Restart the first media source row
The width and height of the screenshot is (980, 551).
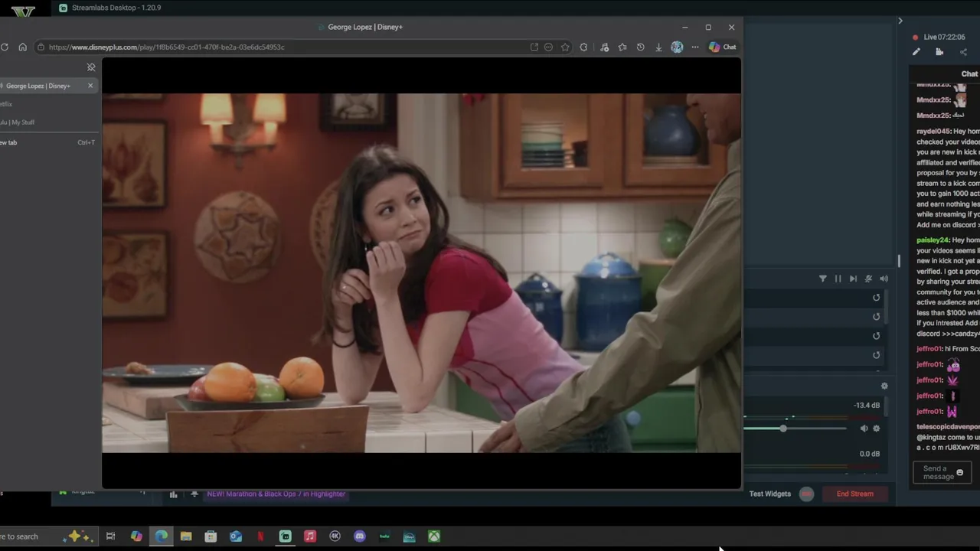click(x=877, y=298)
